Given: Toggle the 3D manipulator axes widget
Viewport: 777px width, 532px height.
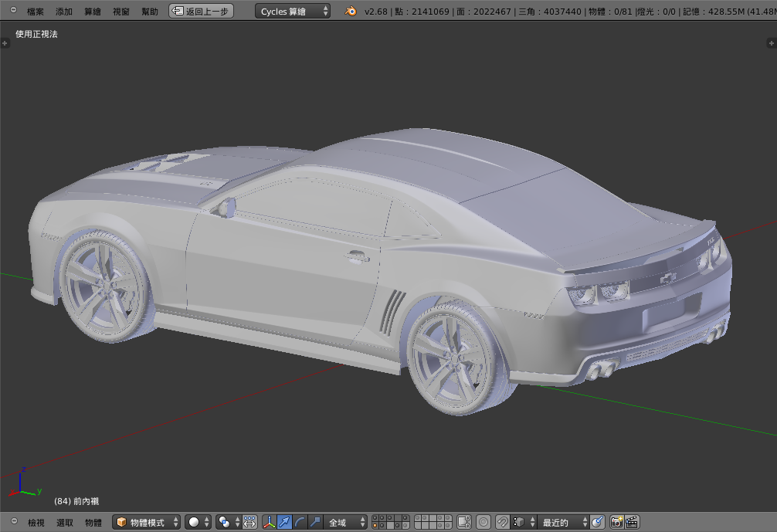Looking at the screenshot, I should 270,523.
